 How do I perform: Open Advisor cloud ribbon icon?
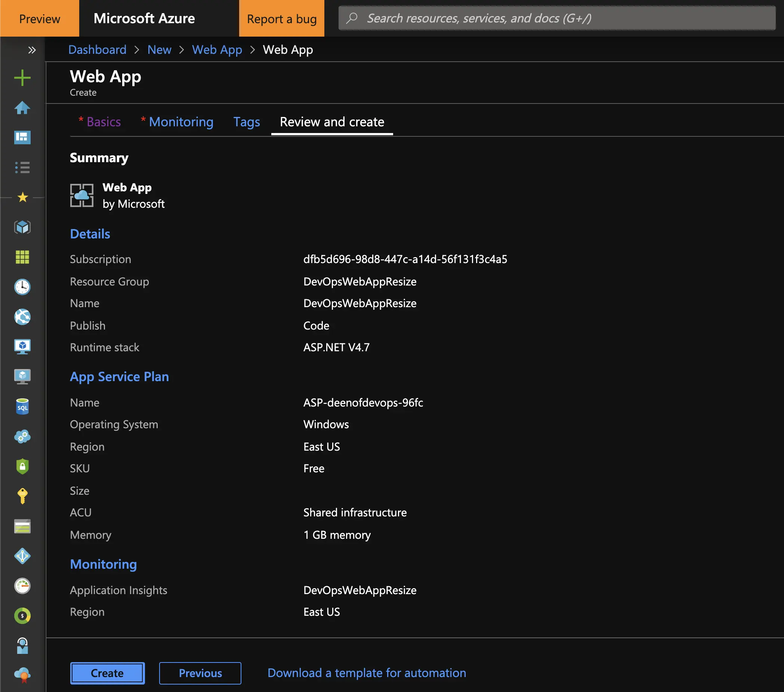[x=22, y=676]
